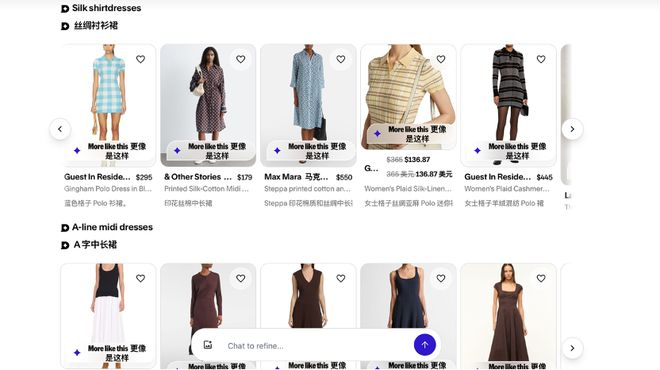Click Women's Plaid Cashmere description
This screenshot has height=370, width=660.
click(x=507, y=189)
